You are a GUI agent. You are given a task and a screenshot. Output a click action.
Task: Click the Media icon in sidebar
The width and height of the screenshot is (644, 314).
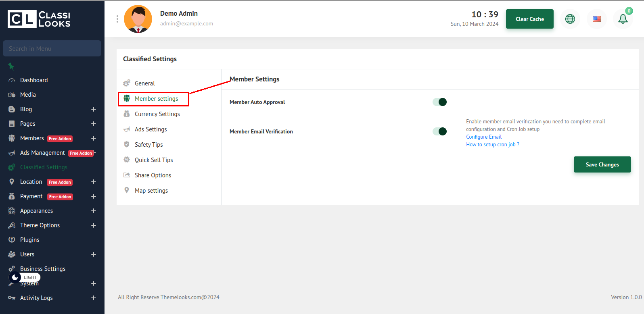(12, 95)
